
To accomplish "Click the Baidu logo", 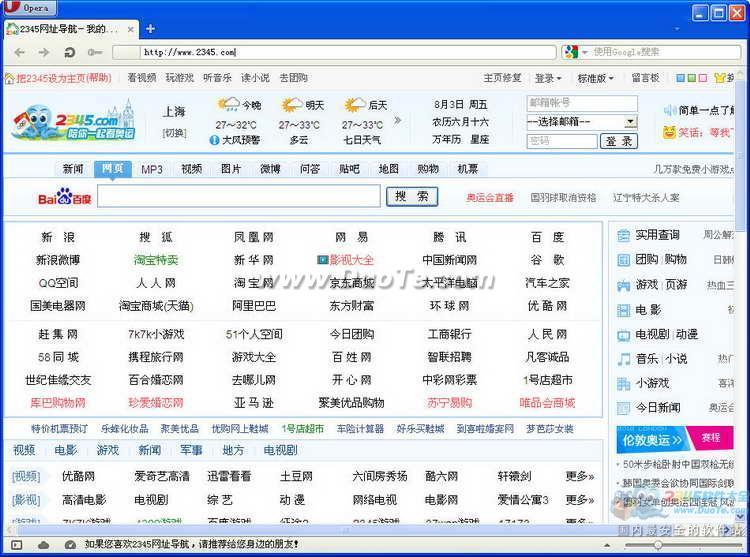I will click(64, 197).
